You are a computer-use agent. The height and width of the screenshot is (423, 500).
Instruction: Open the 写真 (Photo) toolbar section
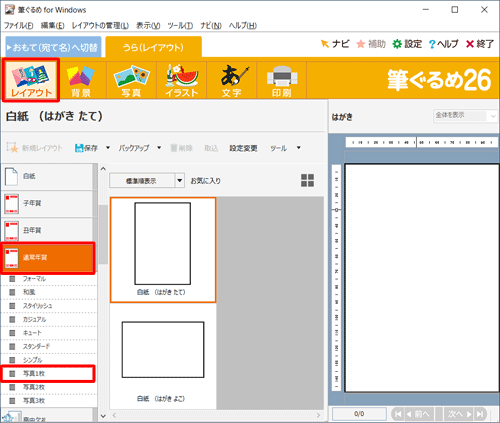tap(131, 80)
